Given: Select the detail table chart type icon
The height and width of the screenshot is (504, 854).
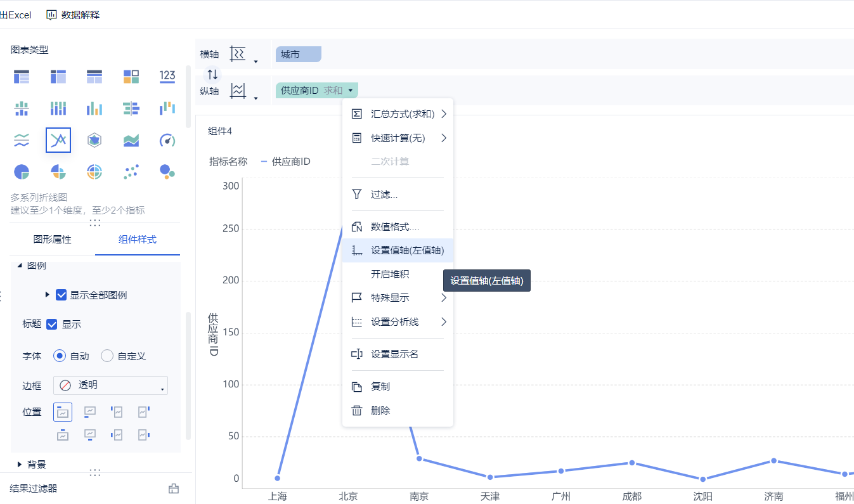Looking at the screenshot, I should (94, 77).
